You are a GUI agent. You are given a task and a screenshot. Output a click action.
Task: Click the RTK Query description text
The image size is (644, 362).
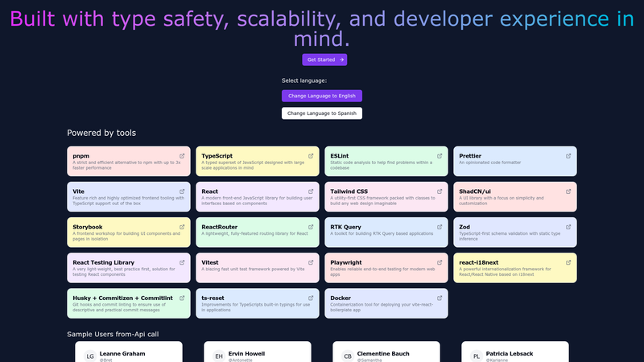382,233
